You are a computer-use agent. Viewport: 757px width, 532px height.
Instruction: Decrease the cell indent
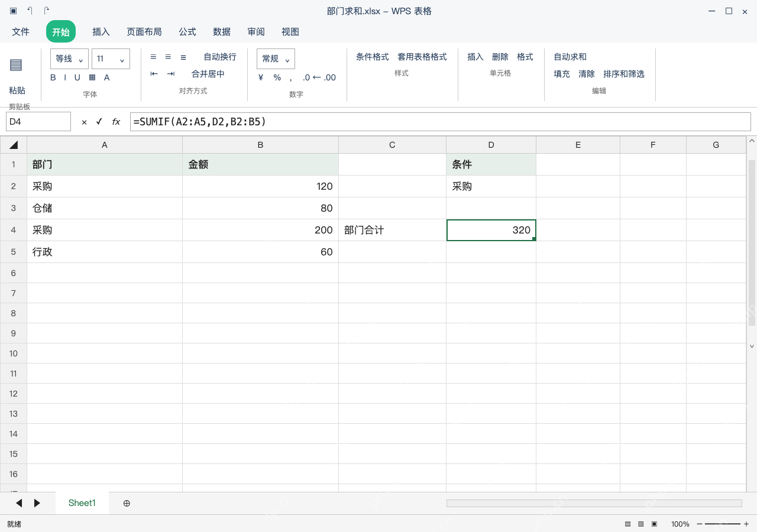click(154, 74)
